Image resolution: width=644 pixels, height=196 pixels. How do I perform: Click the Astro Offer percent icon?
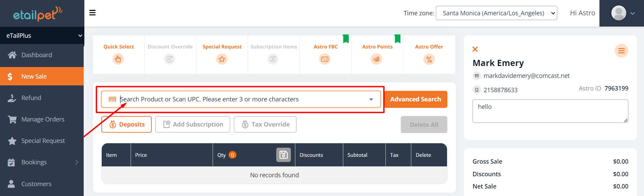(429, 60)
